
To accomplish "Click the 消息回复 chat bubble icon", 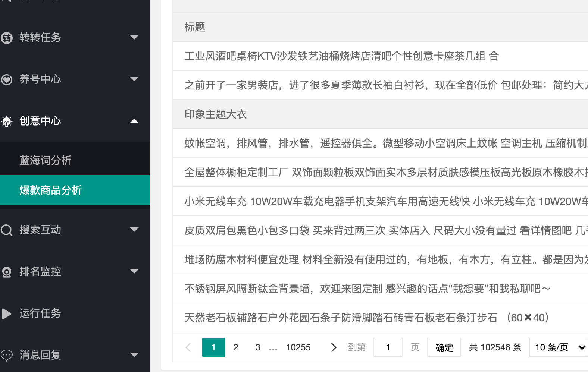I will tap(7, 355).
